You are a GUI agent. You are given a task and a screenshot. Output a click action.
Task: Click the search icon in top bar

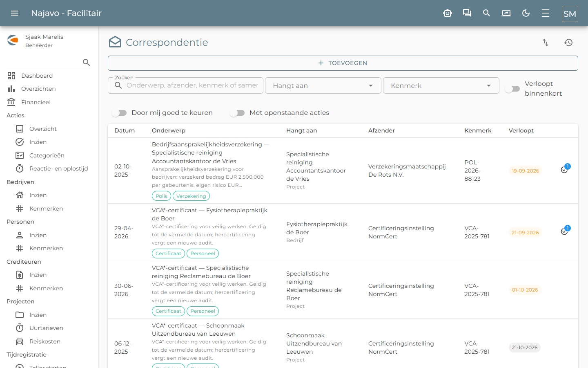point(487,13)
